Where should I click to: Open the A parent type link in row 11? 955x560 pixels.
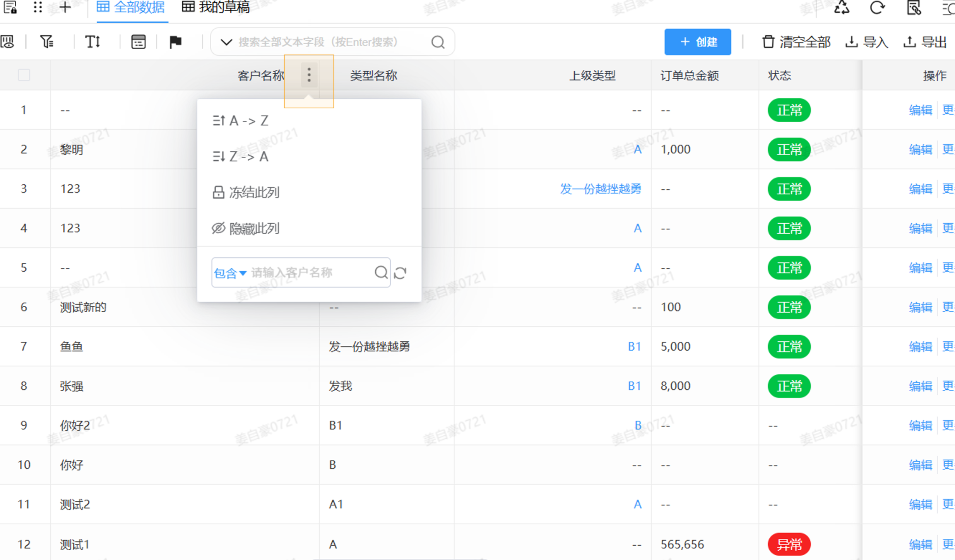click(638, 504)
